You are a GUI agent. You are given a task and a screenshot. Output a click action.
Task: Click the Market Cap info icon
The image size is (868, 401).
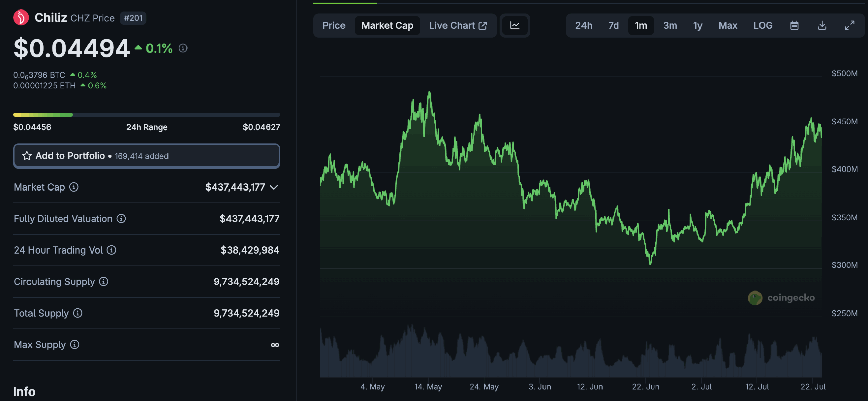coord(74,187)
